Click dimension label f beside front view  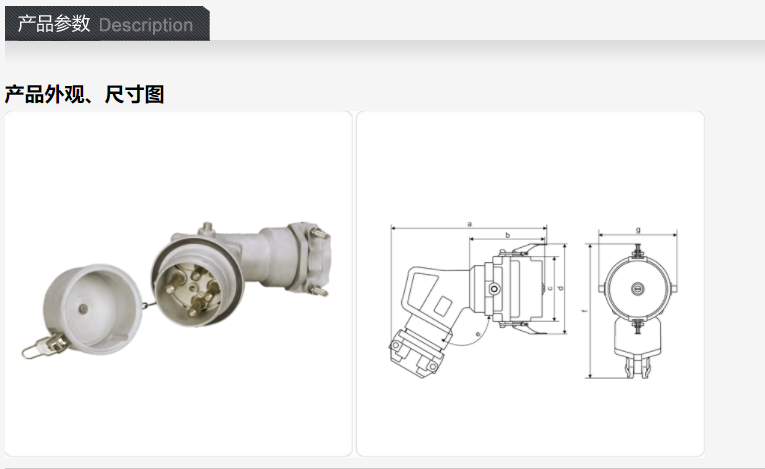tap(585, 311)
